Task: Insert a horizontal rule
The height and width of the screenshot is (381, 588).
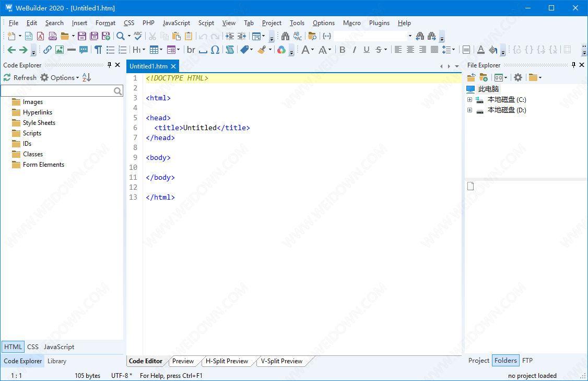Action: (x=71, y=50)
